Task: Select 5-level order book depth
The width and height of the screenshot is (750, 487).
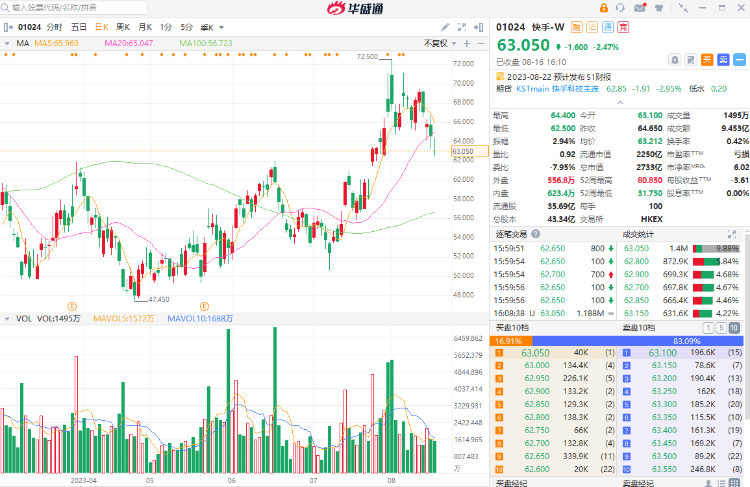Action: tap(721, 328)
